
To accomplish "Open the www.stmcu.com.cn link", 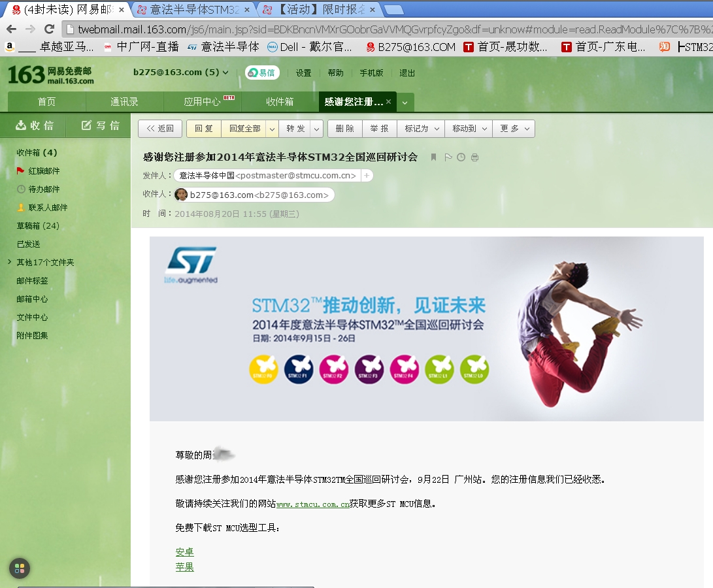I will [x=313, y=504].
